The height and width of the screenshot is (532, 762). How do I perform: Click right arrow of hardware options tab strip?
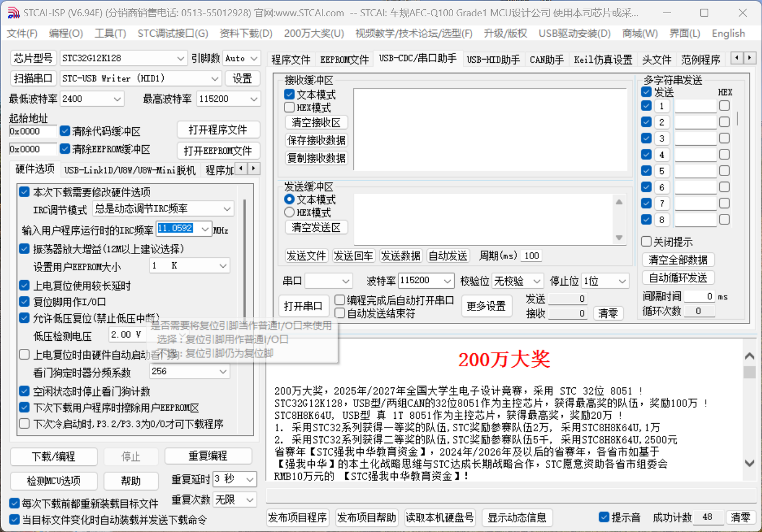point(253,168)
